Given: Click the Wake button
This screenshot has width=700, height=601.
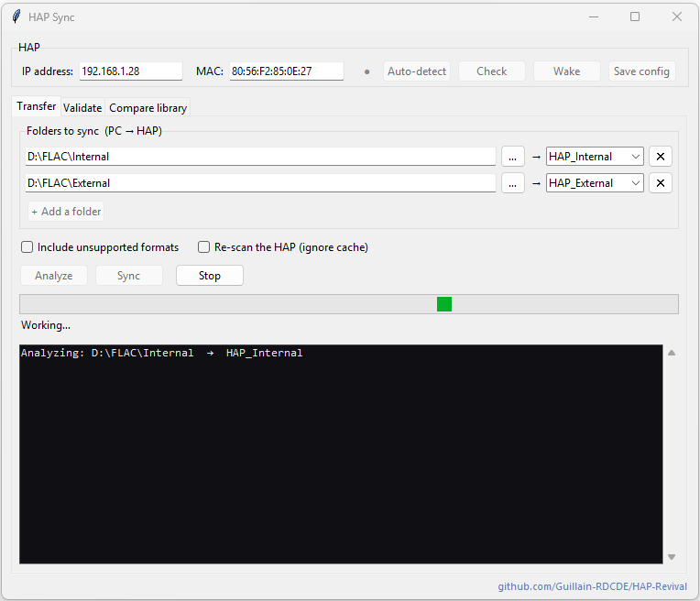Looking at the screenshot, I should [x=566, y=71].
